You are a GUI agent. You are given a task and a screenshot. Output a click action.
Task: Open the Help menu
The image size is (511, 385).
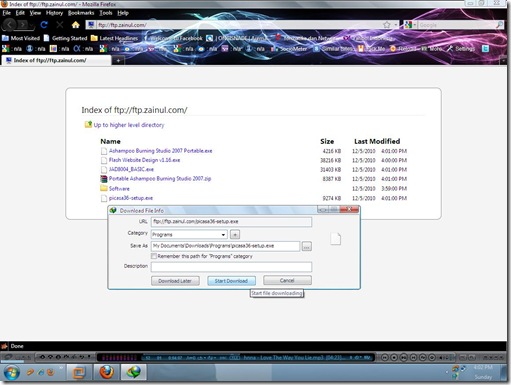[123, 13]
